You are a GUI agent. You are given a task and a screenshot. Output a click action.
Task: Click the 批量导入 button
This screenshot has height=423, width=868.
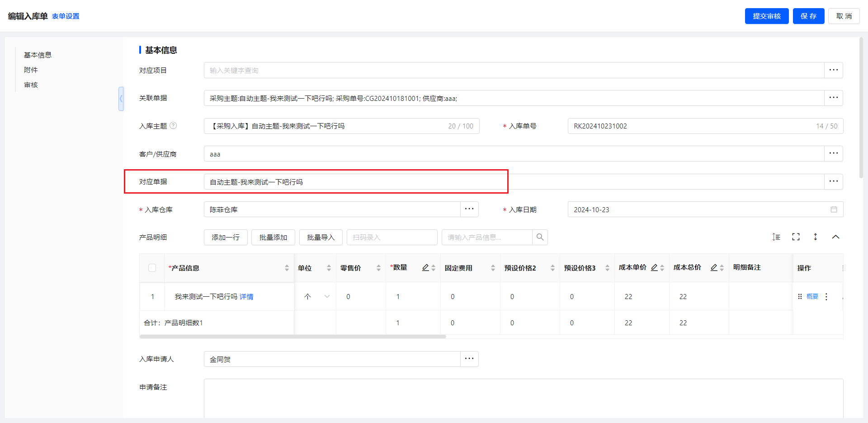321,238
